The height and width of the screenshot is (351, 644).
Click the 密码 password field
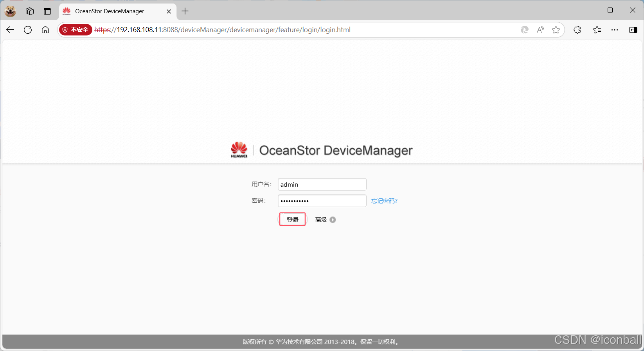[322, 201]
